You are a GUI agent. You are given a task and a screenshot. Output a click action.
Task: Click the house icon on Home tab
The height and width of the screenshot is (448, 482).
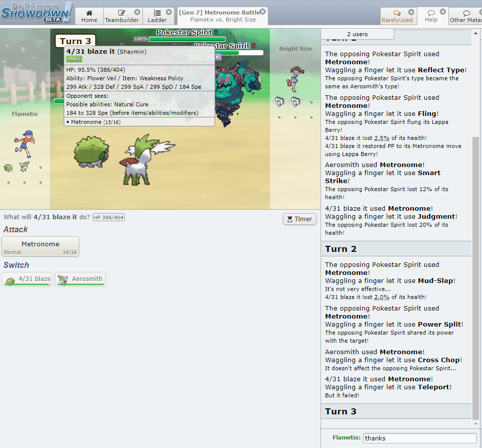click(x=89, y=13)
